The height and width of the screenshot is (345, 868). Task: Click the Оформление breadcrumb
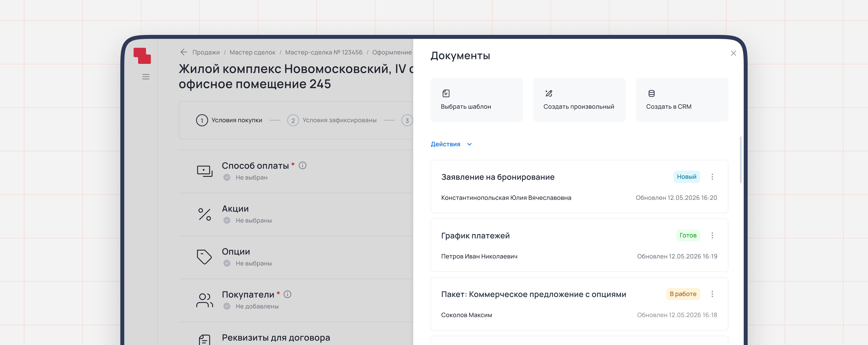tap(392, 53)
